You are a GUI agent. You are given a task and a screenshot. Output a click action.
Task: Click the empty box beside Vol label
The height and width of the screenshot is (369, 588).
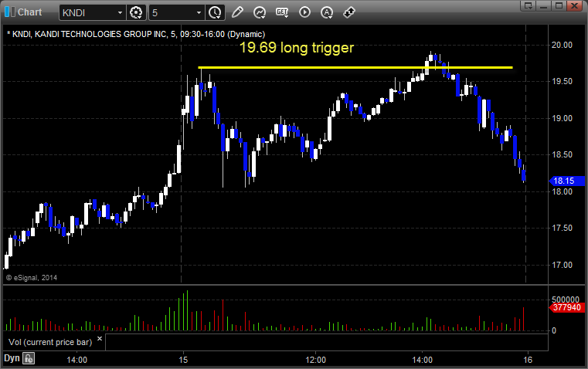326,343
